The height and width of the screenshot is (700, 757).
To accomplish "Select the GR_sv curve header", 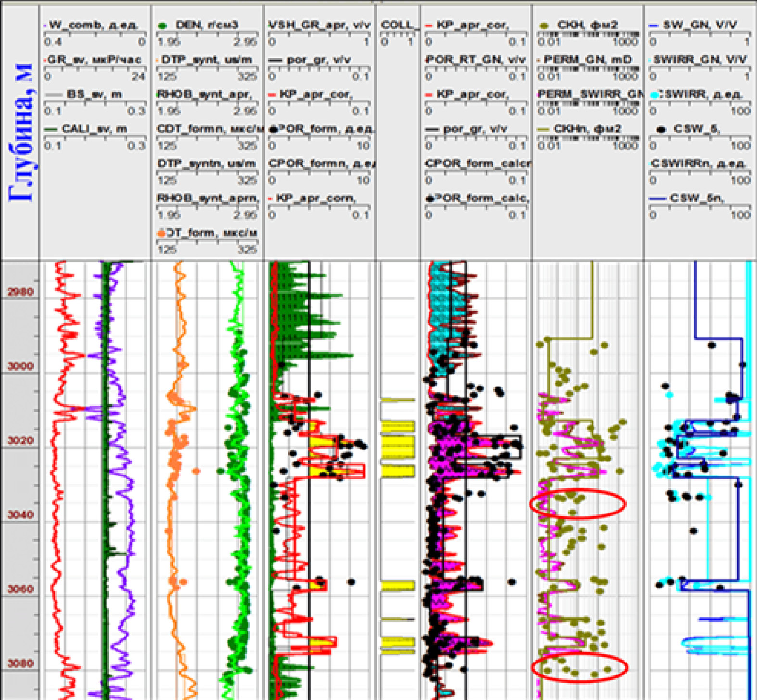I will pyautogui.click(x=94, y=60).
